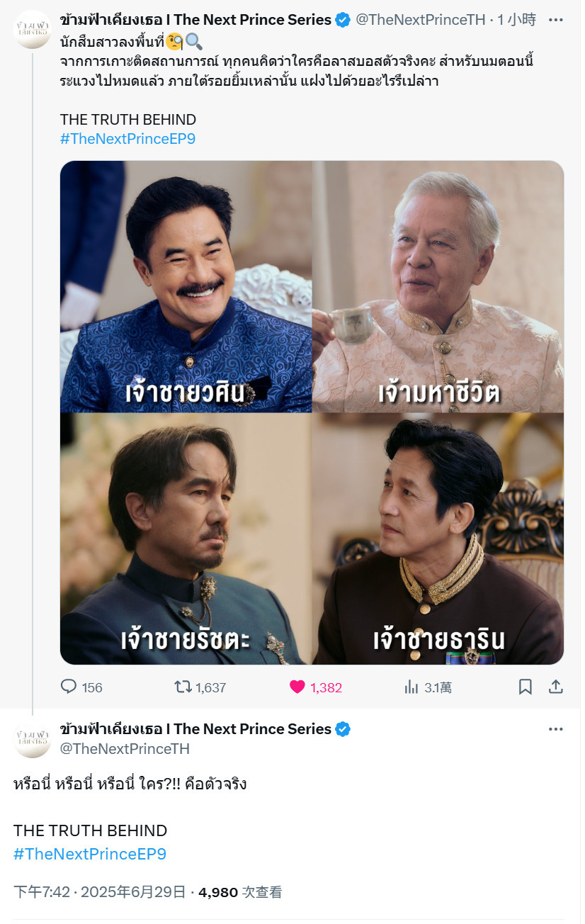Open the bottom-right photo labeled เจ้าชายธาริน
This screenshot has width=585, height=924.
(x=438, y=539)
